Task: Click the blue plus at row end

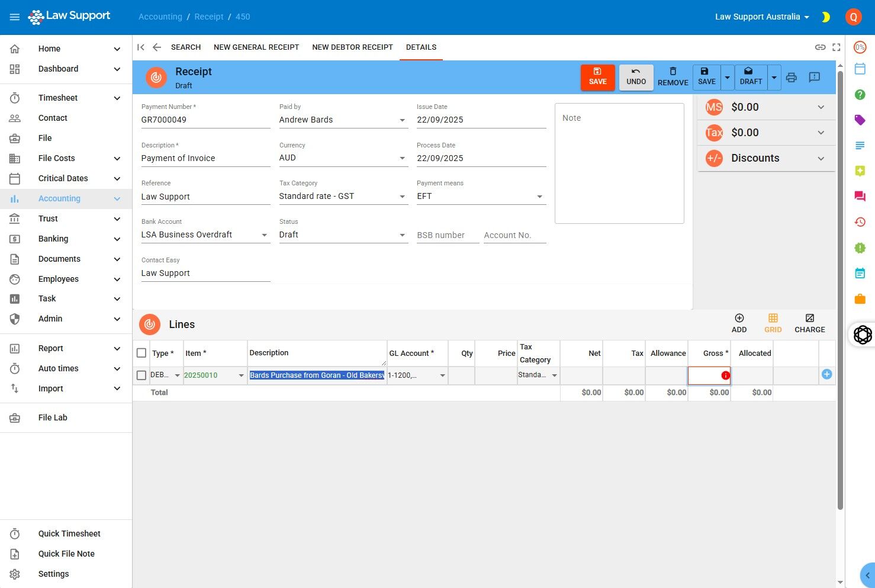Action: (x=827, y=374)
